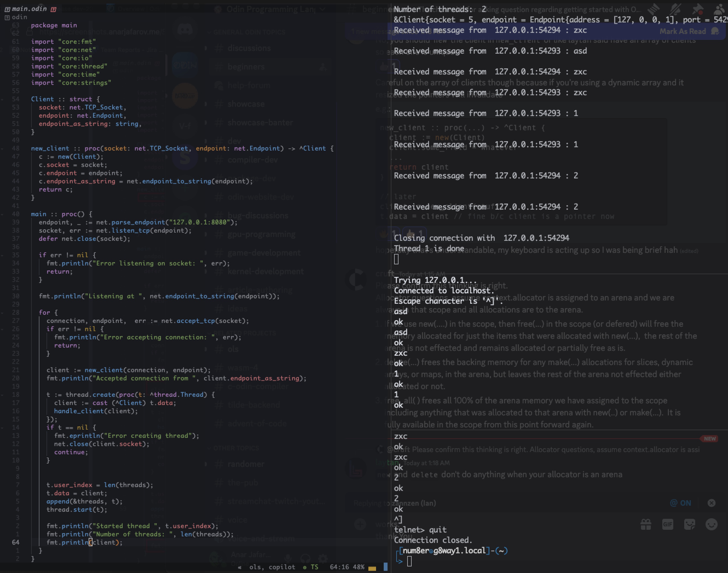Select the ODIN server icon in Discord

[x=185, y=65]
